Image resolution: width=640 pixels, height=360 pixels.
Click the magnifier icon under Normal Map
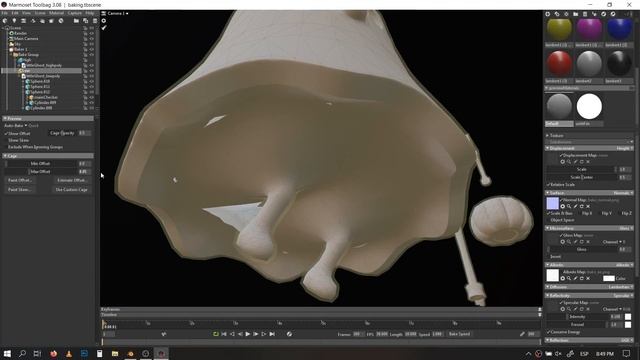[569, 206]
